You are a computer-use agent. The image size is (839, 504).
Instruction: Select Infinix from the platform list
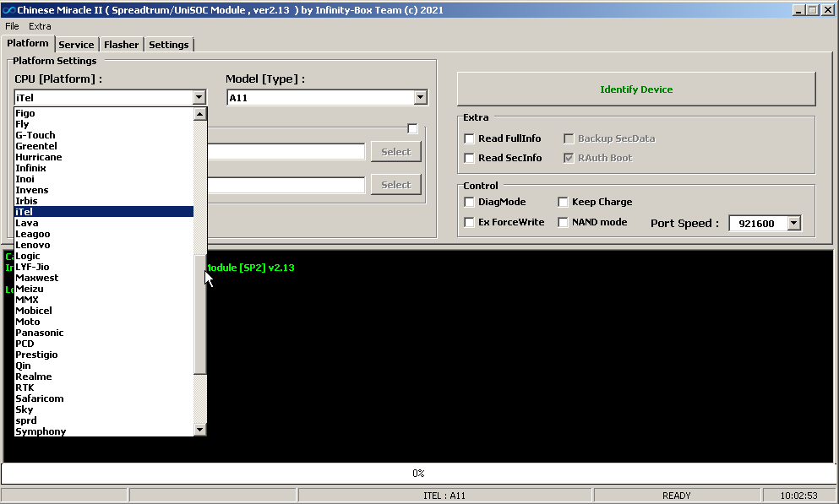[x=104, y=168]
